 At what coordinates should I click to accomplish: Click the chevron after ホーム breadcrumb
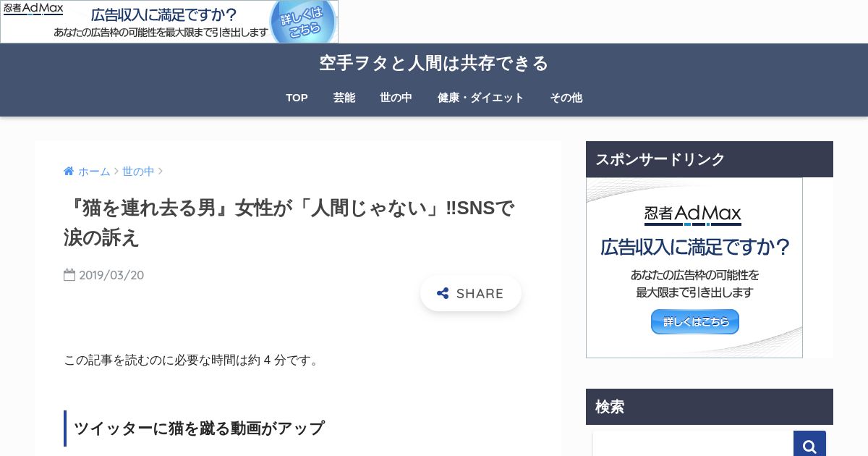(x=116, y=172)
